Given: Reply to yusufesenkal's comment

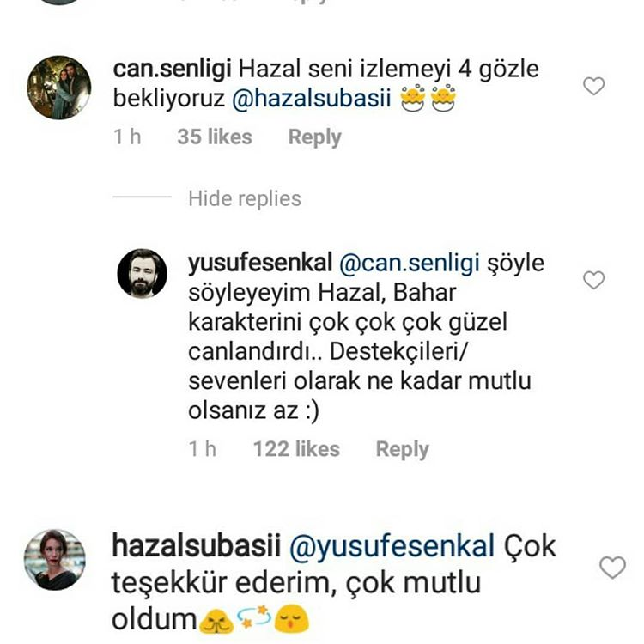Looking at the screenshot, I should coord(402,449).
